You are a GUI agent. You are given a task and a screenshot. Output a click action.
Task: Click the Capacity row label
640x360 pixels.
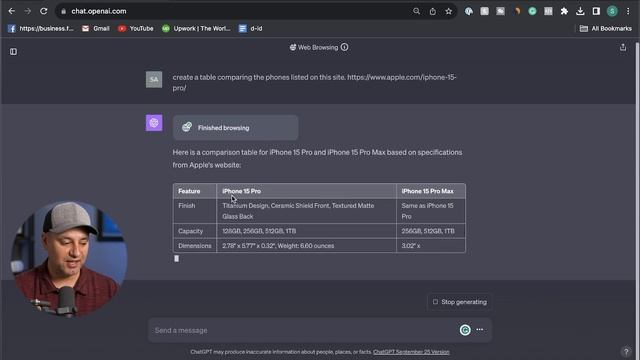coord(190,231)
